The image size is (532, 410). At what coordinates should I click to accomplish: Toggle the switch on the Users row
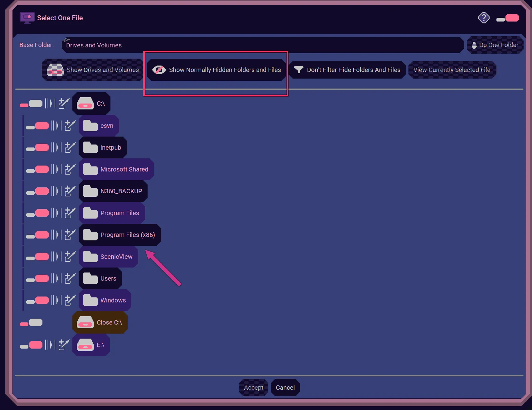pos(37,279)
